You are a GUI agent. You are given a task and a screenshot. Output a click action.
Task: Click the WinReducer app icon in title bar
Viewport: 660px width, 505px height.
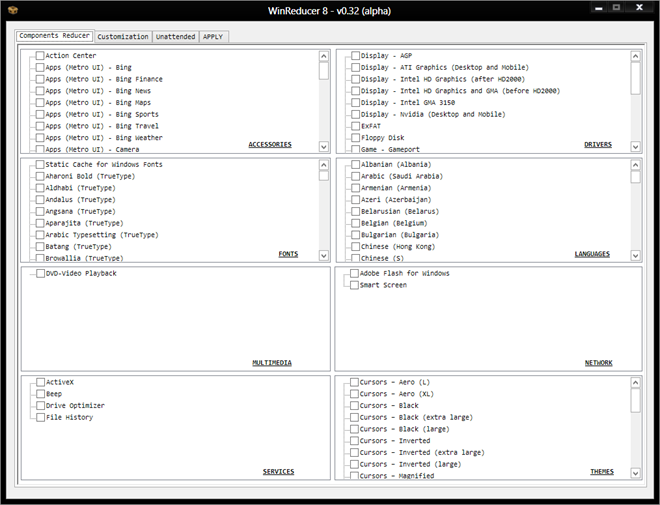[x=13, y=10]
